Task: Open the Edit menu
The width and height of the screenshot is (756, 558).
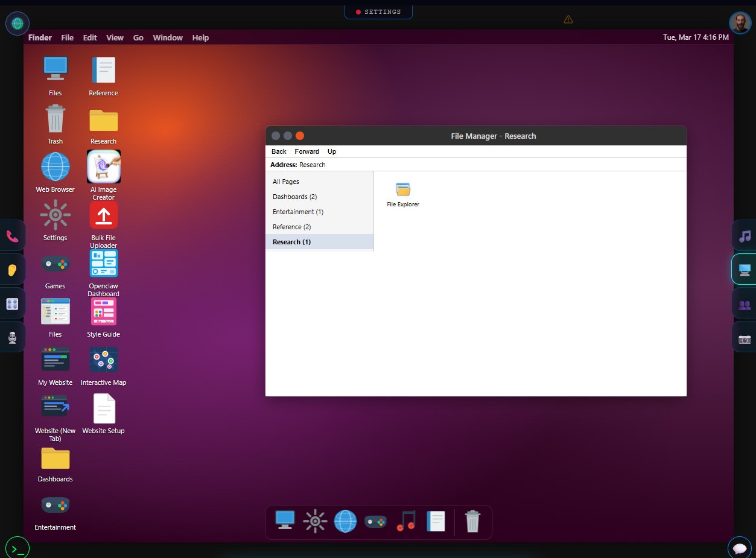Action: point(90,37)
